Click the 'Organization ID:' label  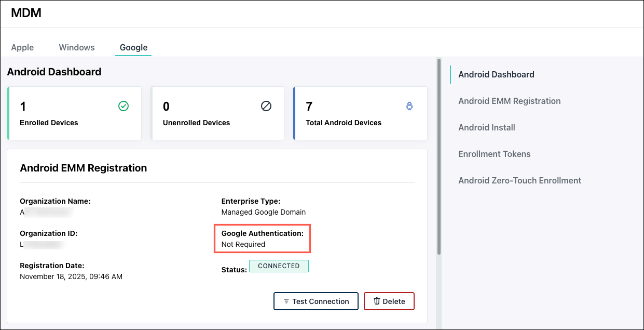pyautogui.click(x=49, y=233)
